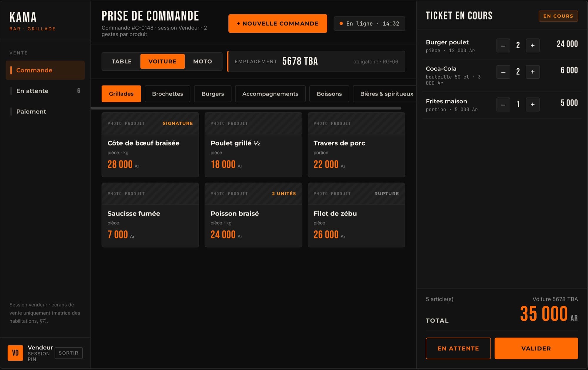Open the Brochettes category tab
The image size is (588, 370).
click(x=167, y=94)
